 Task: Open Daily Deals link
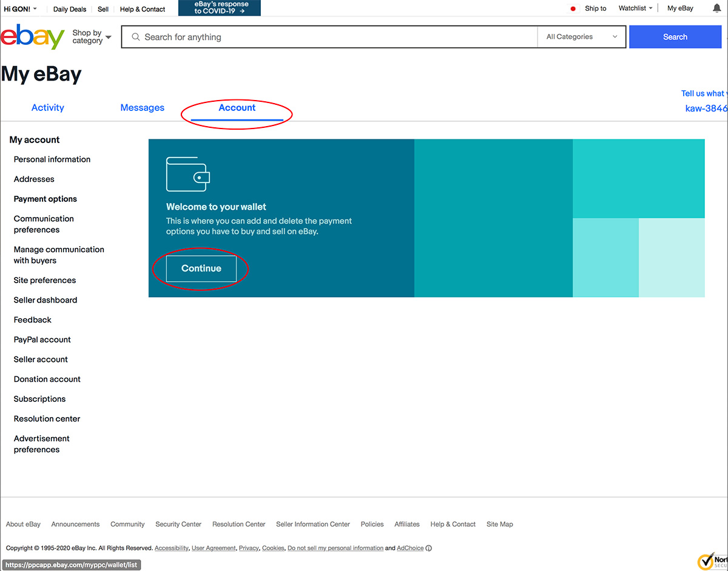pyautogui.click(x=70, y=9)
